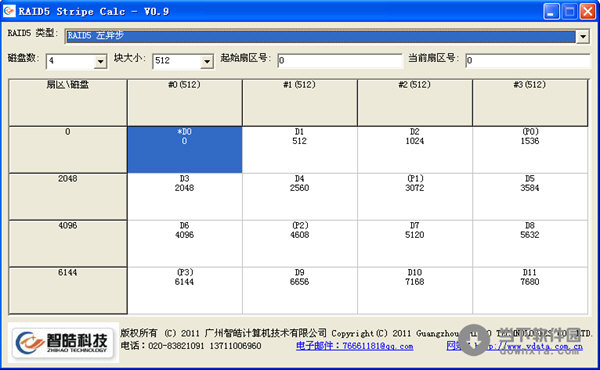This screenshot has width=600, height=370.
Task: Select row header 4096
Action: (68, 244)
